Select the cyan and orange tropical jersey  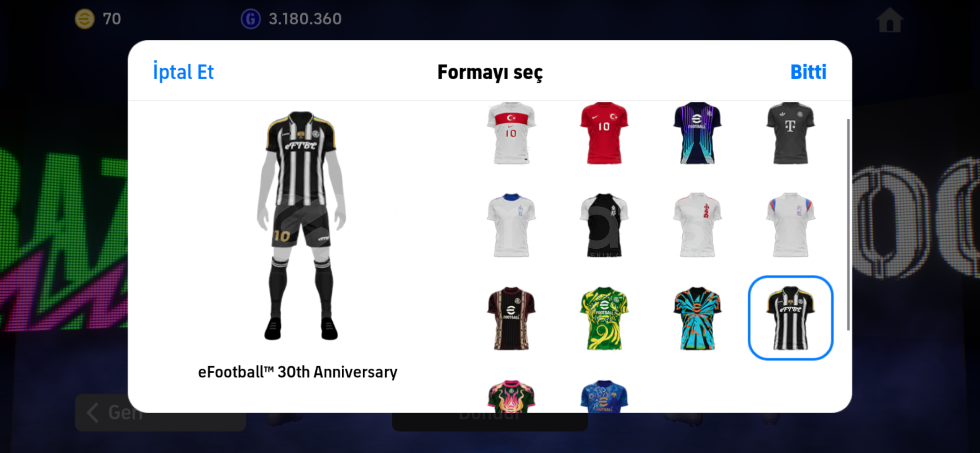point(697,318)
